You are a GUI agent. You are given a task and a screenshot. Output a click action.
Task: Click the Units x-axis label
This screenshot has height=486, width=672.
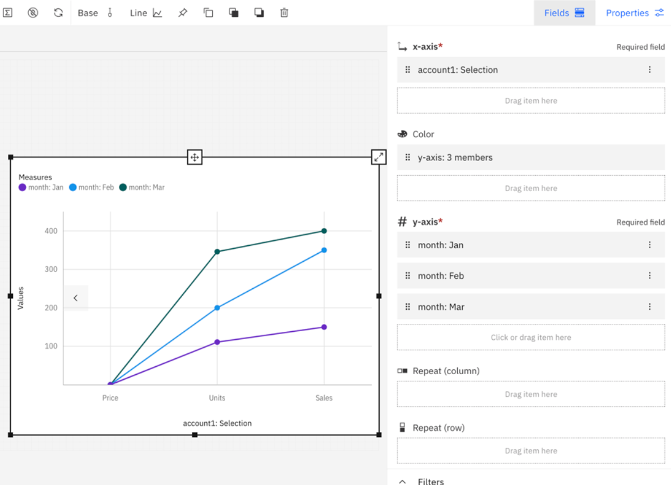217,398
